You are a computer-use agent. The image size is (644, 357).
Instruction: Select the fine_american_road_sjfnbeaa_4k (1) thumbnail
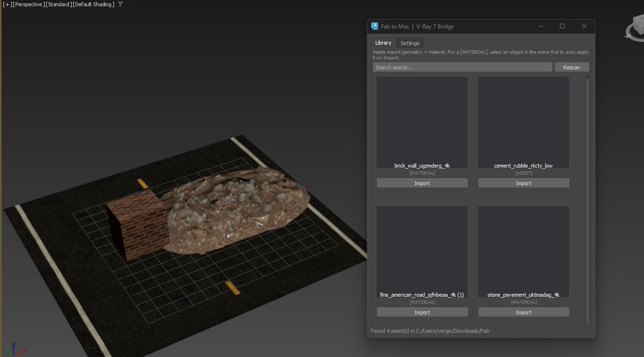tap(422, 251)
